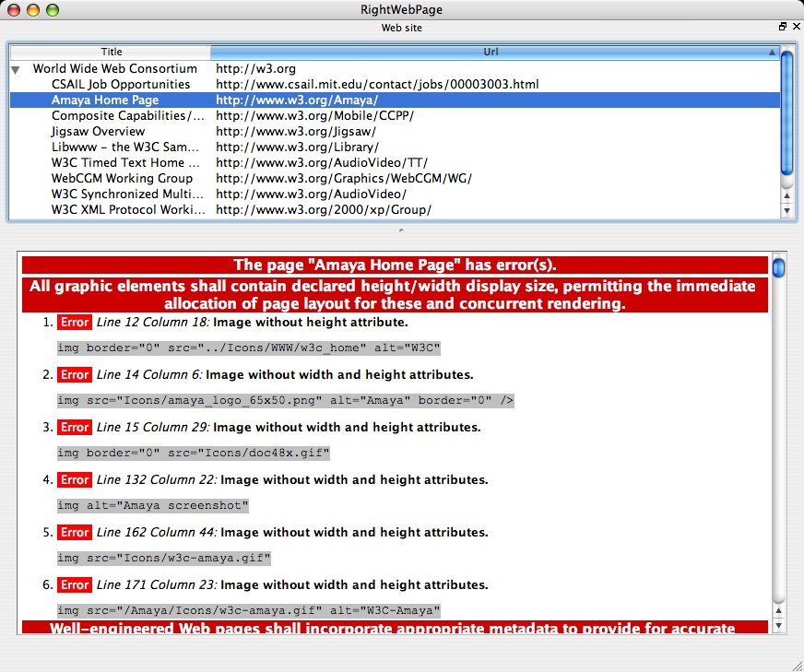Click the csail.mit.edu jobs URL cell

coord(377,84)
